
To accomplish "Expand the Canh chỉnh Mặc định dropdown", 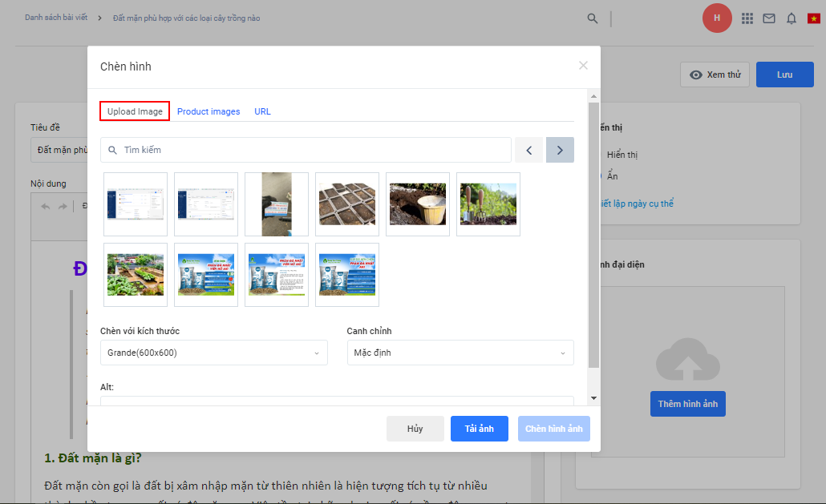I will (x=460, y=353).
